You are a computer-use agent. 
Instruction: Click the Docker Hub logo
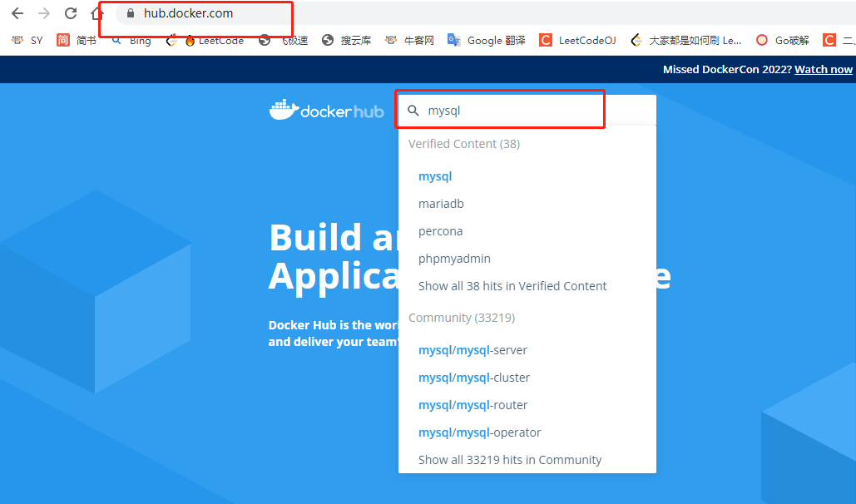(x=326, y=111)
